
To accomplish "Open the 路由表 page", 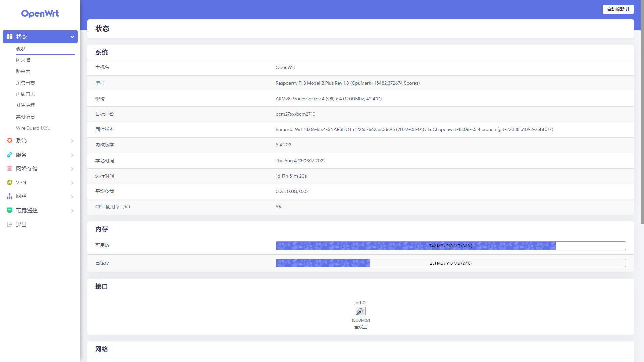I will click(x=23, y=71).
